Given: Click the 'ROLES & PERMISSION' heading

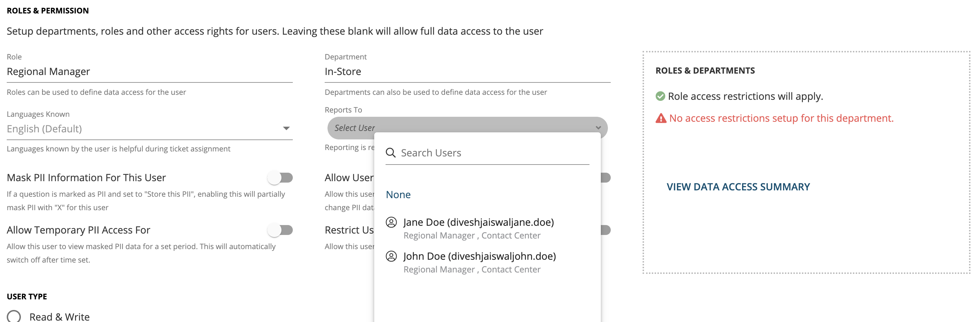Looking at the screenshot, I should coord(47,11).
